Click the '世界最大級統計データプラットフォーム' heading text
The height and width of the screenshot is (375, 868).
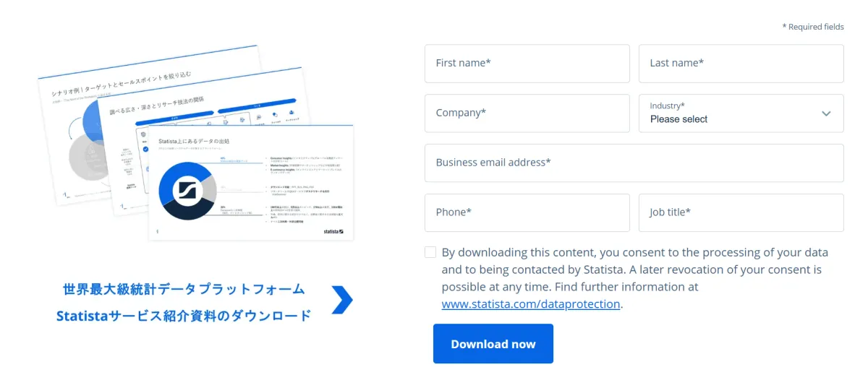pyautogui.click(x=184, y=290)
